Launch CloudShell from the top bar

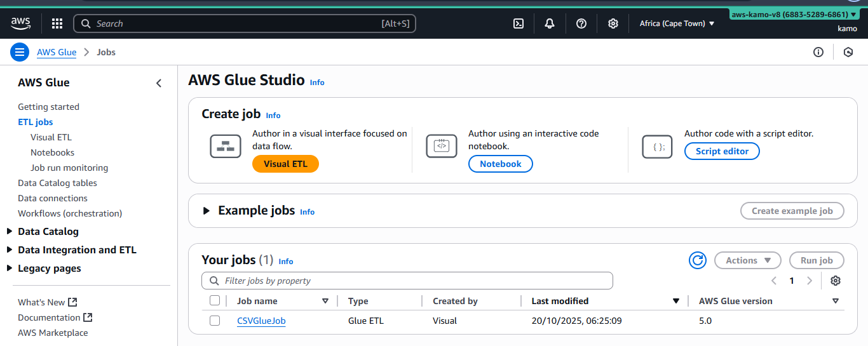click(x=519, y=23)
